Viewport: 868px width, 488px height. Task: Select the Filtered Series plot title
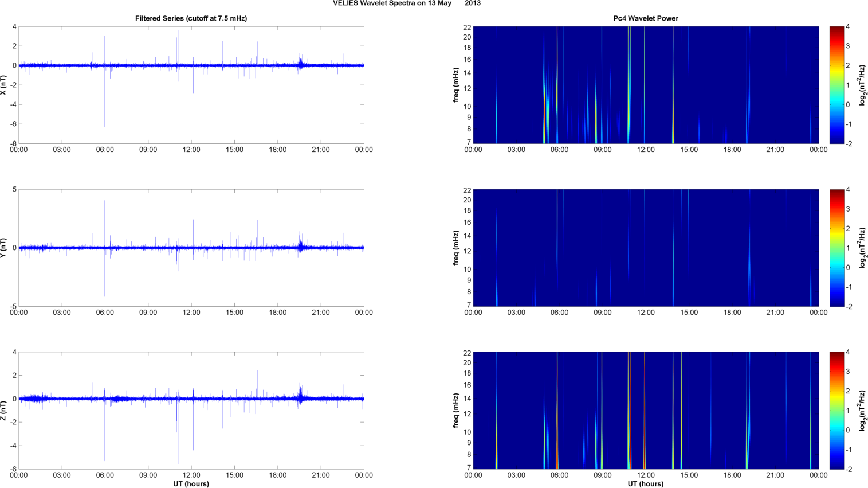pos(191,18)
